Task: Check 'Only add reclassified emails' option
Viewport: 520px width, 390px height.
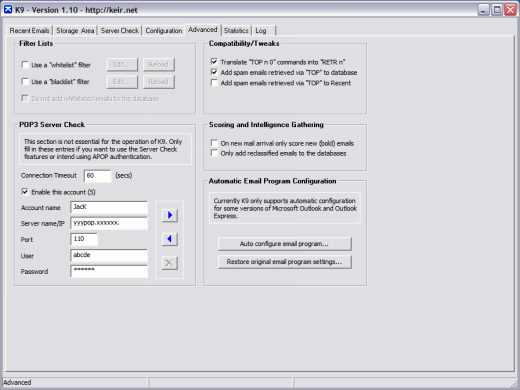Action: coord(214,153)
